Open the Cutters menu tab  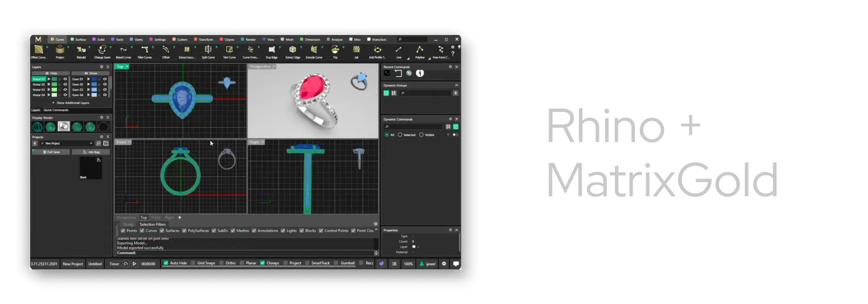180,40
